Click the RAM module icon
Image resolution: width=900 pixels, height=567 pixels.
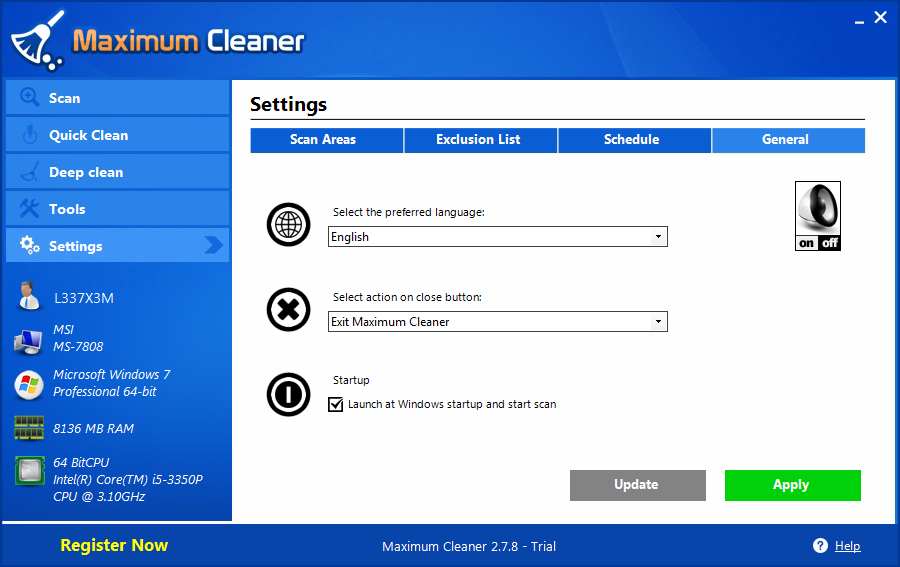click(x=29, y=428)
